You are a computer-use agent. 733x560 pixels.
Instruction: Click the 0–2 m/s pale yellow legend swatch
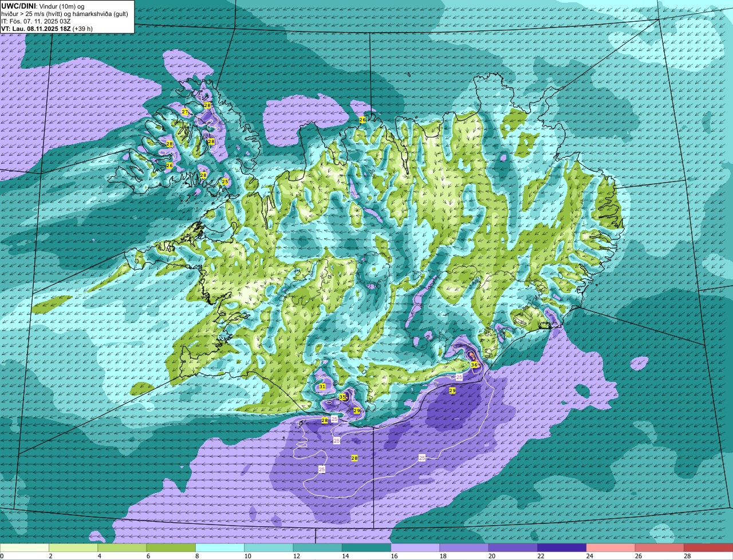(x=25, y=548)
